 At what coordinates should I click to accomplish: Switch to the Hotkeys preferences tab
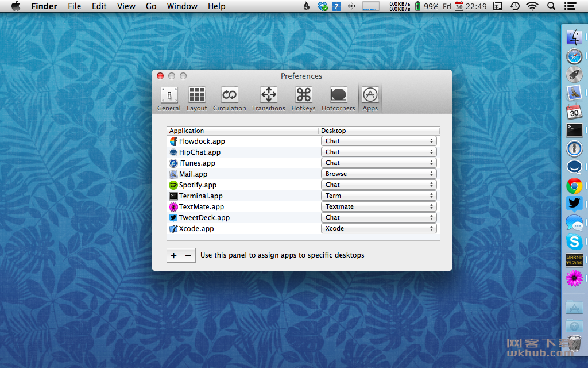[303, 99]
